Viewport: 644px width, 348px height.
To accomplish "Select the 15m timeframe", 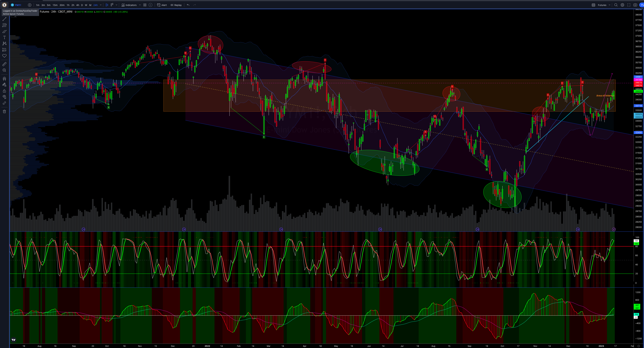I will click(x=55, y=5).
